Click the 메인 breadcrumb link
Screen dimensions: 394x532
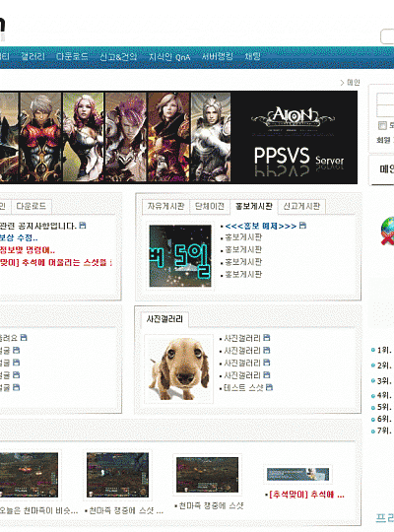click(354, 83)
